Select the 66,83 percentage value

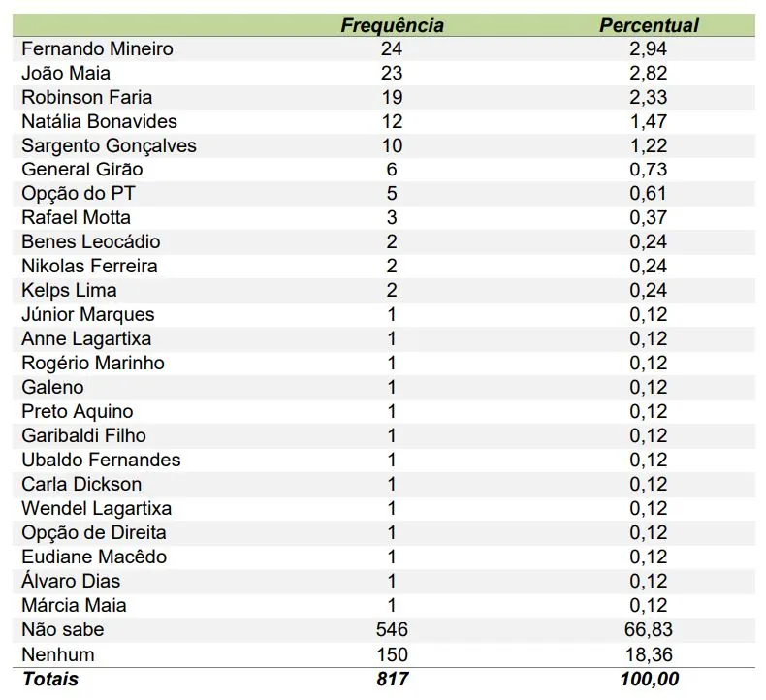click(x=649, y=630)
